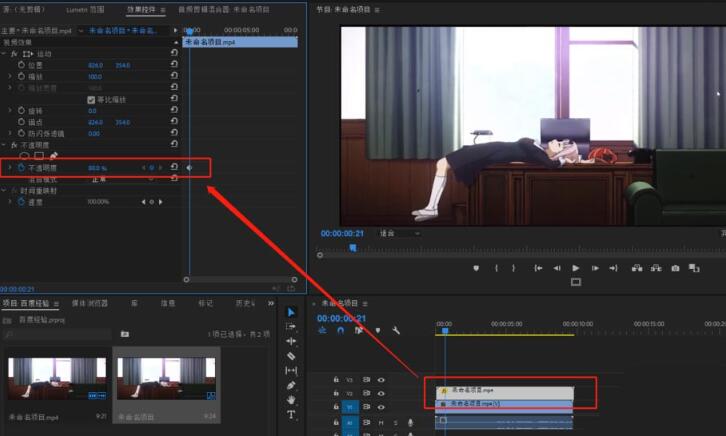The image size is (726, 436).
Task: Switch to History tab
Action: [x=245, y=303]
